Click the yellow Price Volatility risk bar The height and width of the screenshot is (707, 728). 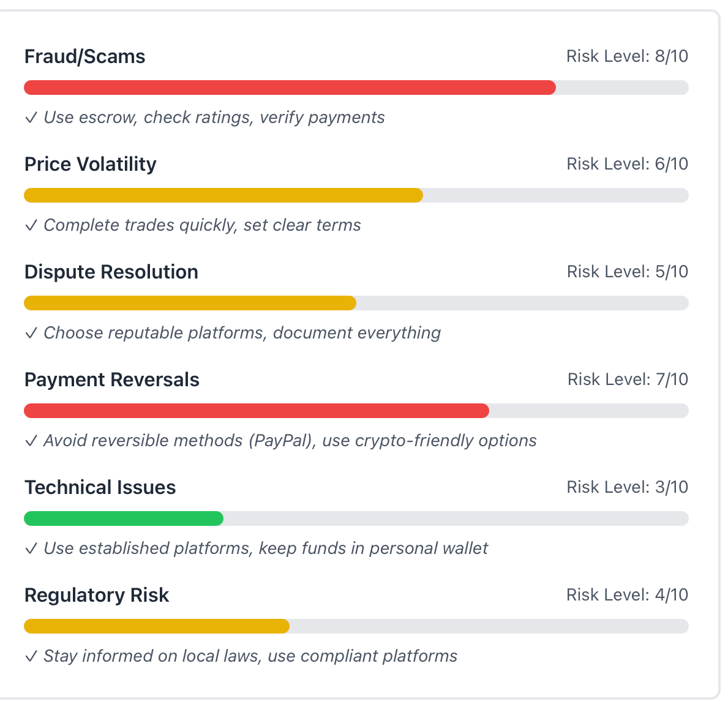tap(223, 195)
